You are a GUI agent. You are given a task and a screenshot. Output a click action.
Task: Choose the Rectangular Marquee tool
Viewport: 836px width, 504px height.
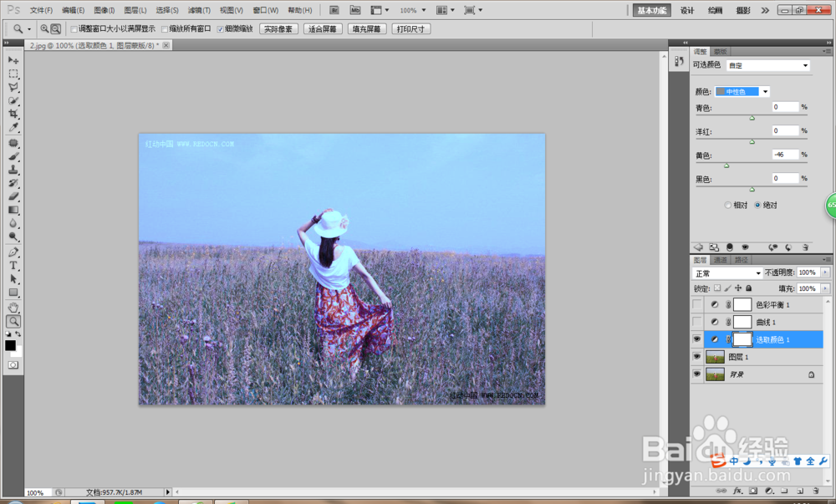[13, 74]
